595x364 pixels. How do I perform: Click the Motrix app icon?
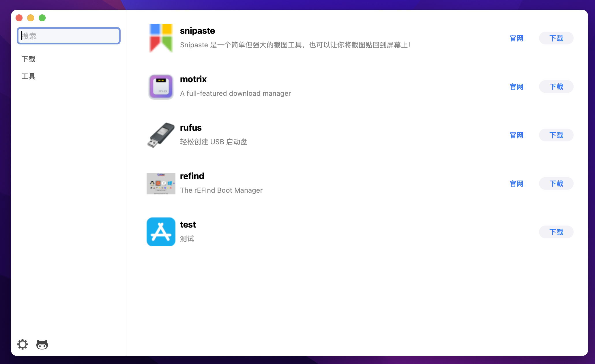(161, 87)
